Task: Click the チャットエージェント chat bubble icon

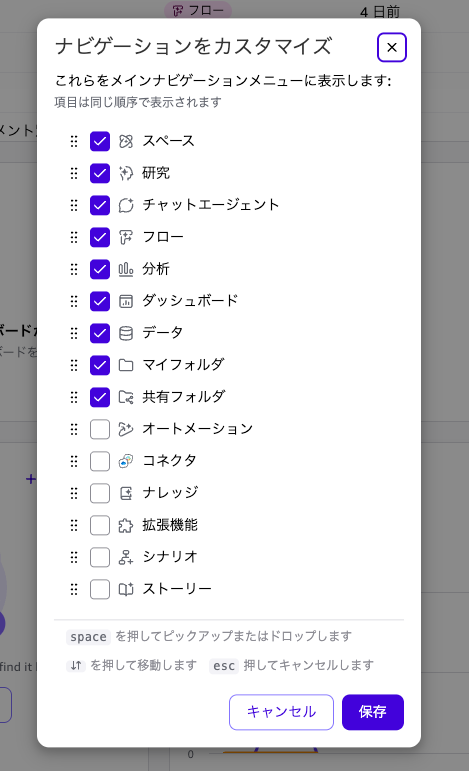Action: coord(126,206)
